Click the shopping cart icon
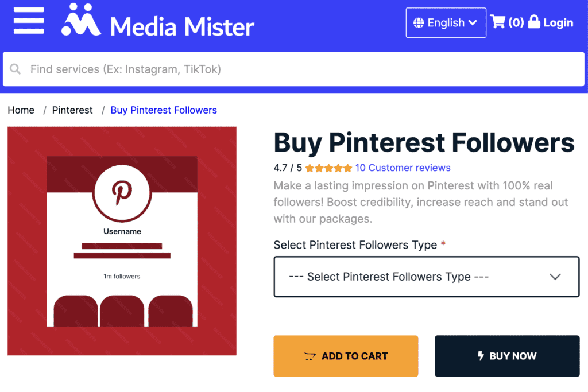Image resolution: width=588 pixels, height=392 pixels. [x=497, y=22]
